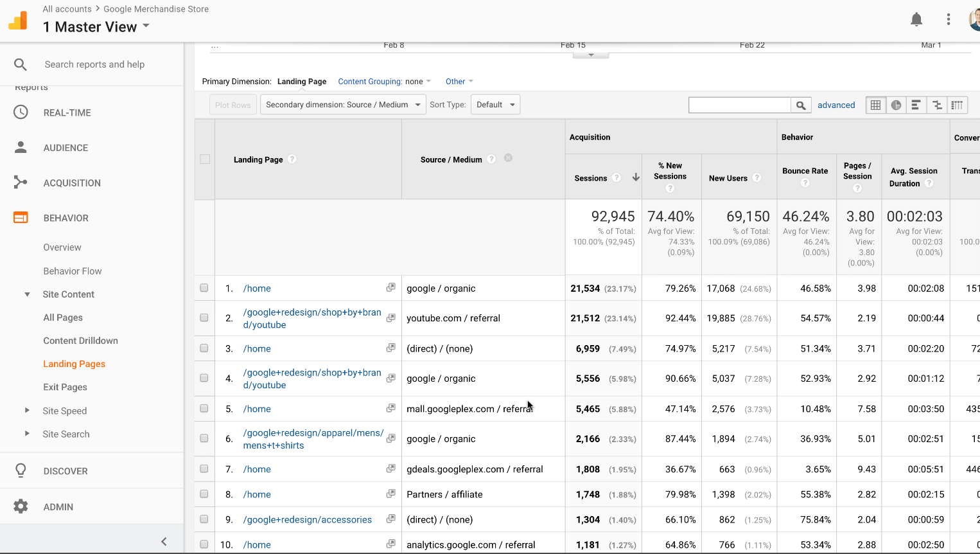The image size is (980, 554).
Task: Click the Google Analytics logo
Action: tap(18, 21)
